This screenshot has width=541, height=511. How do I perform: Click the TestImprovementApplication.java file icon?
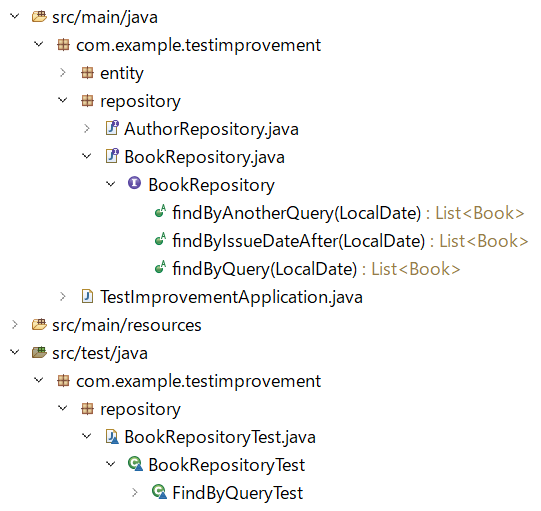tap(87, 296)
